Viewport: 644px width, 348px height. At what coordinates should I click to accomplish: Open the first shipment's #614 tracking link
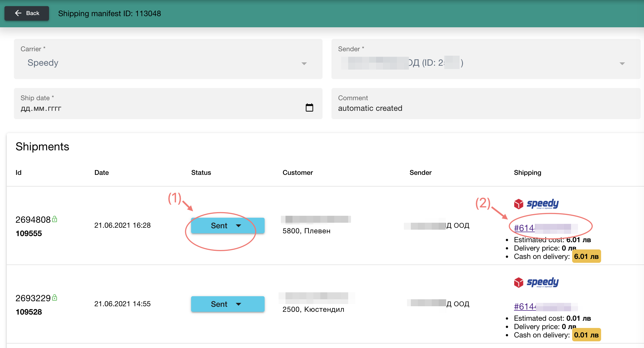tap(524, 228)
